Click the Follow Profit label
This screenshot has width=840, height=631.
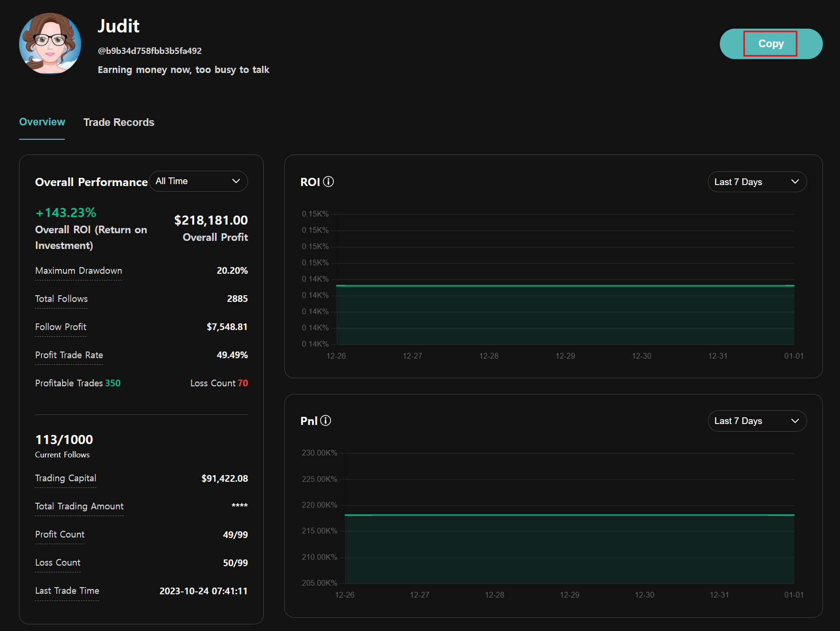61,327
